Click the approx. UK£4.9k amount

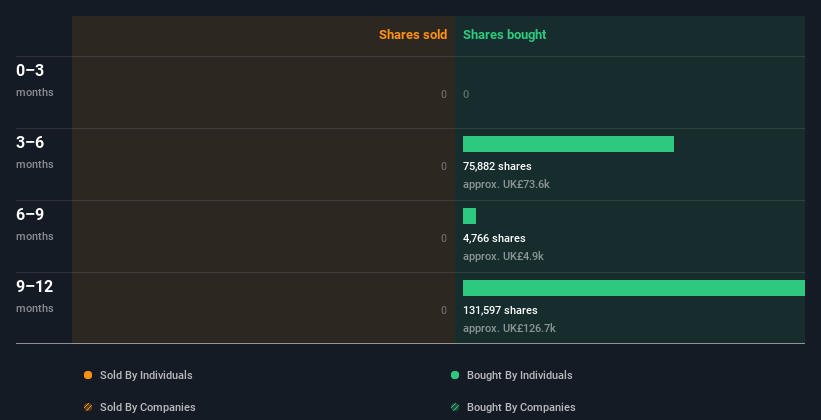pos(503,256)
